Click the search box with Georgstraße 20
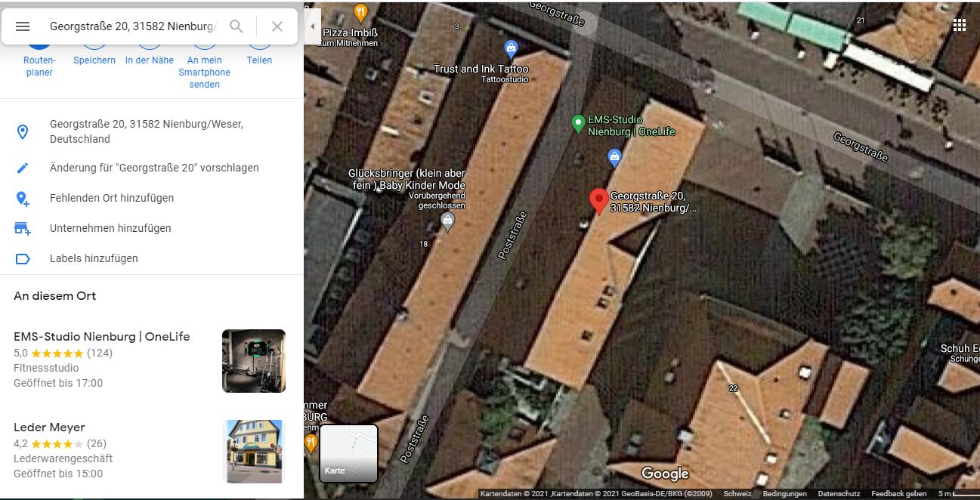This screenshot has width=980, height=500. click(x=132, y=26)
